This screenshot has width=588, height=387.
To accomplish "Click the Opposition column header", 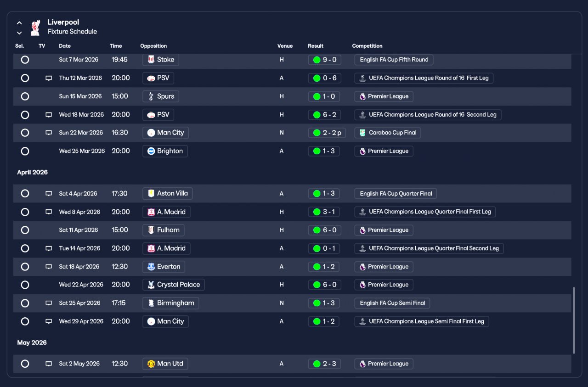I will (153, 46).
